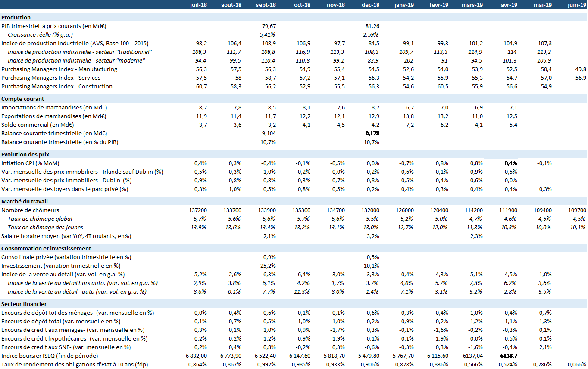This screenshot has width=588, height=369.
Task: Click vente au détail hors auto. label
Action: click(83, 283)
